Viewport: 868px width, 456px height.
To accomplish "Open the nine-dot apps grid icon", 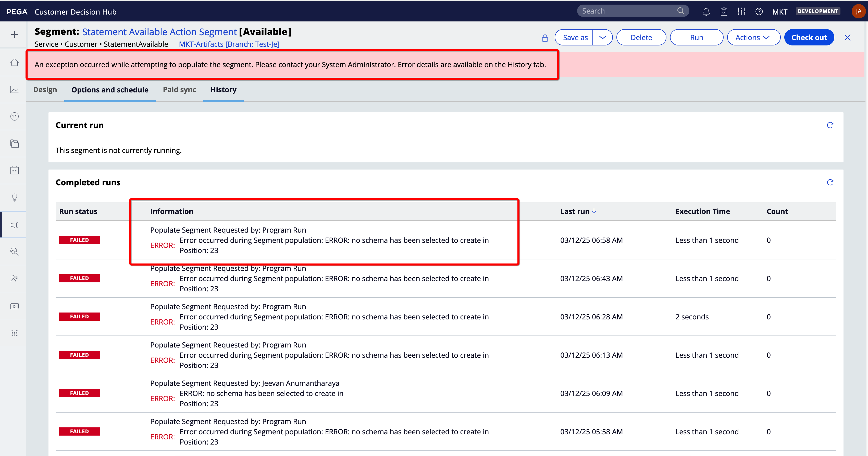I will (15, 333).
